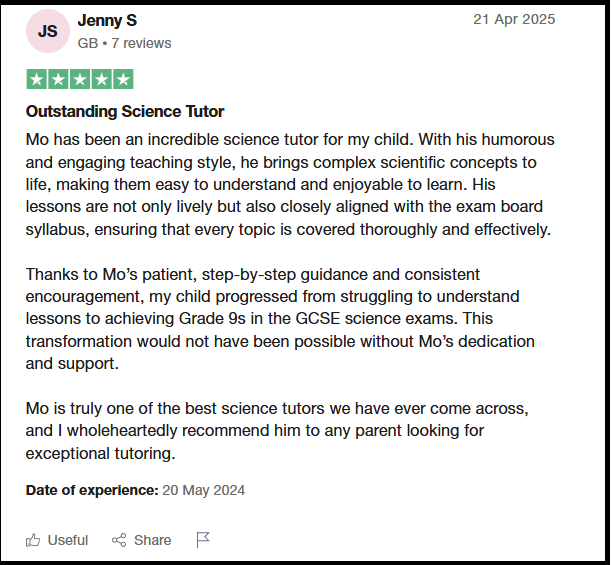
Task: Click the GB country code
Action: [88, 43]
